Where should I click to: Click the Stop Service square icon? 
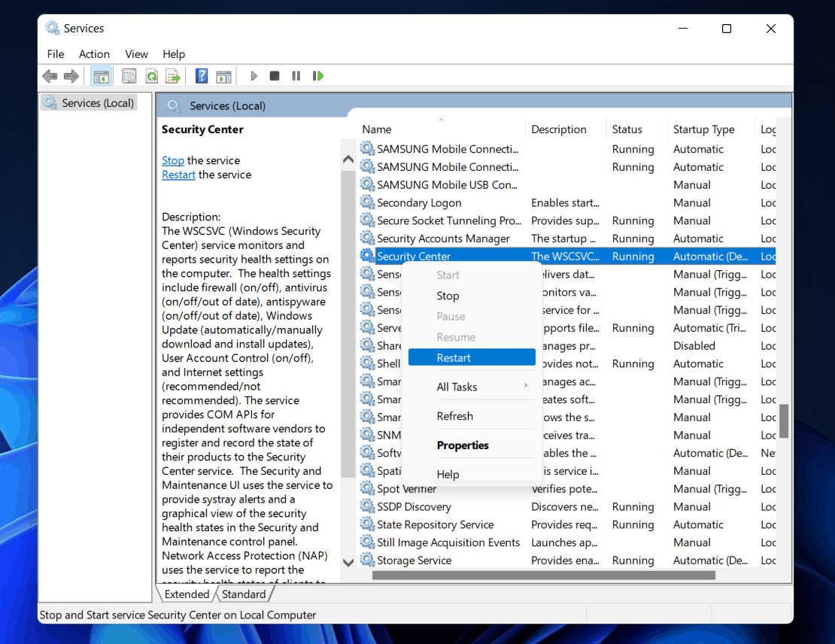point(275,76)
